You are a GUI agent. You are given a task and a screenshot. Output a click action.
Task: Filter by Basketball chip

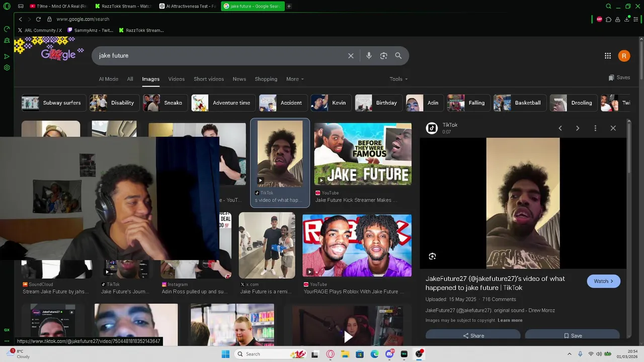click(x=519, y=103)
